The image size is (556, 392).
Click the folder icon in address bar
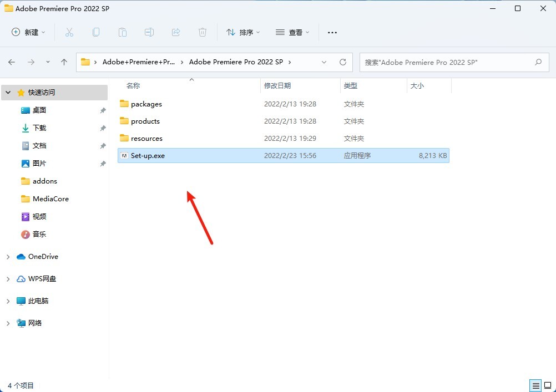[x=85, y=62]
